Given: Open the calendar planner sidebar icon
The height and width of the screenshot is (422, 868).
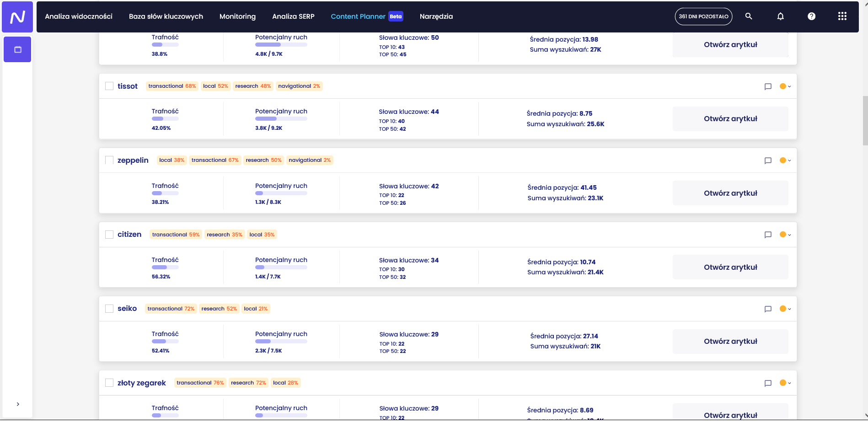Looking at the screenshot, I should [x=17, y=49].
